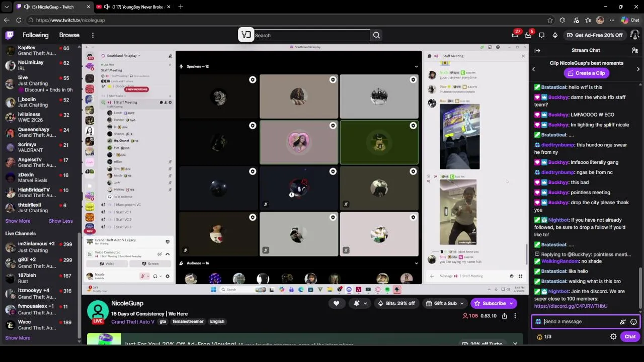The width and height of the screenshot is (644, 362).
Task: Focus the Twitch search box
Action: point(311,35)
